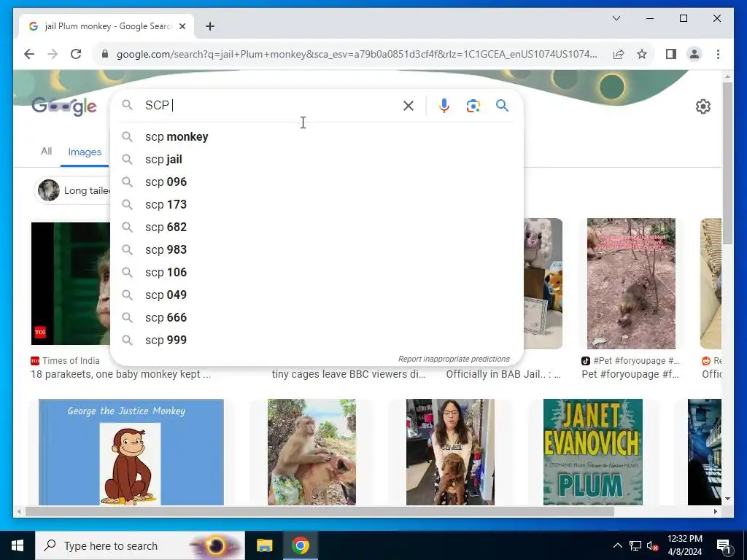
Task: Open the network status tray icon
Action: (x=635, y=545)
